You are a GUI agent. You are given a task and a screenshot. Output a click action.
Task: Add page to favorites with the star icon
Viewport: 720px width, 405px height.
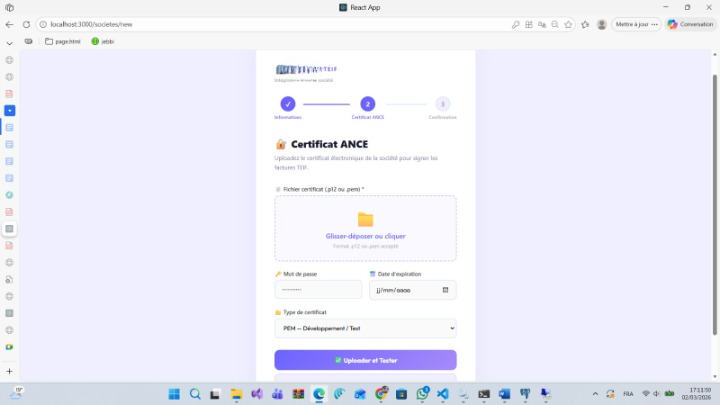point(567,24)
